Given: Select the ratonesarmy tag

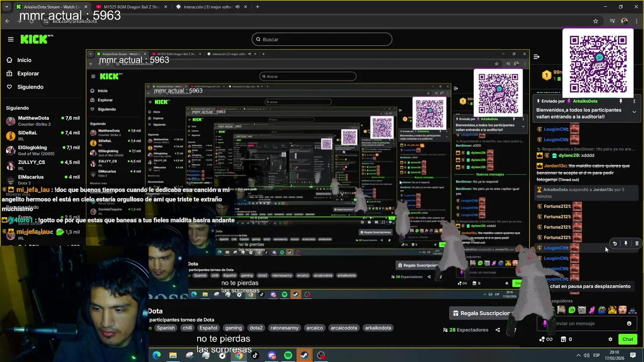Looking at the screenshot, I should 285,328.
